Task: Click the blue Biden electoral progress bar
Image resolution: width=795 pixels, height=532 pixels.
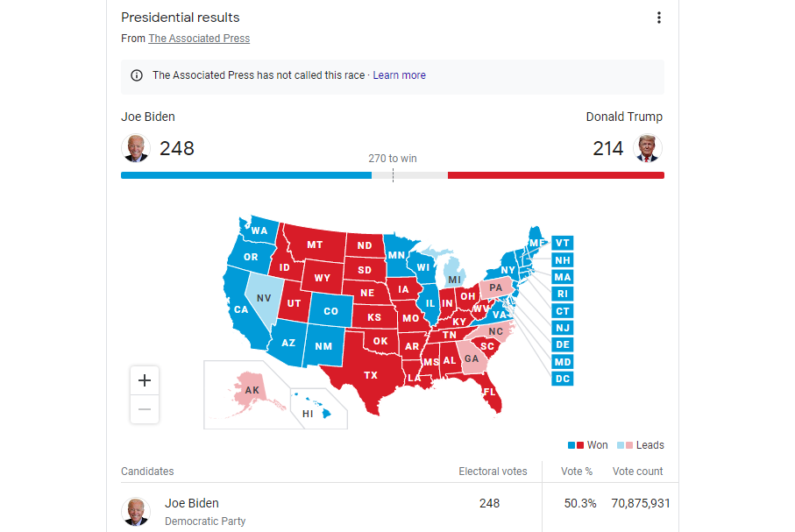Action: 245,175
